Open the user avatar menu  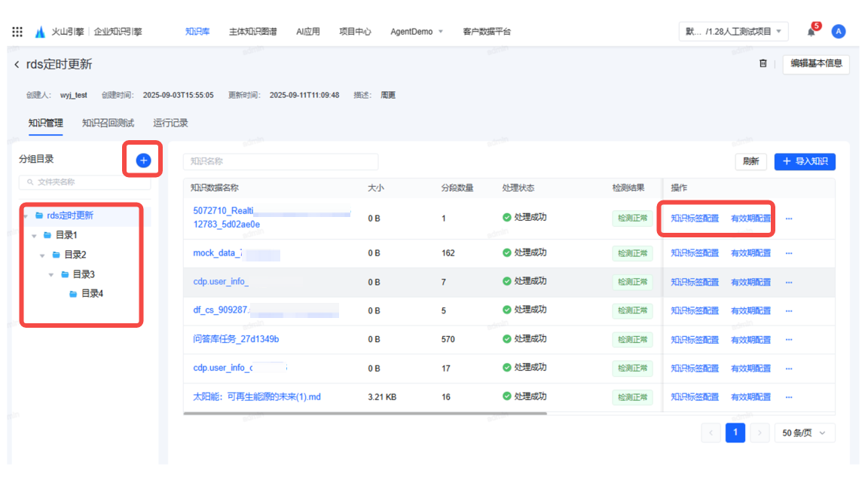[839, 32]
